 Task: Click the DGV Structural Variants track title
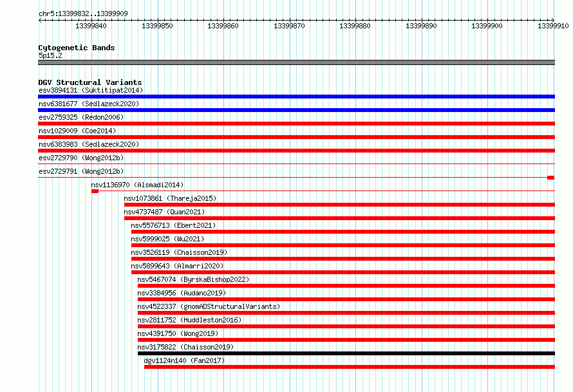90,82
